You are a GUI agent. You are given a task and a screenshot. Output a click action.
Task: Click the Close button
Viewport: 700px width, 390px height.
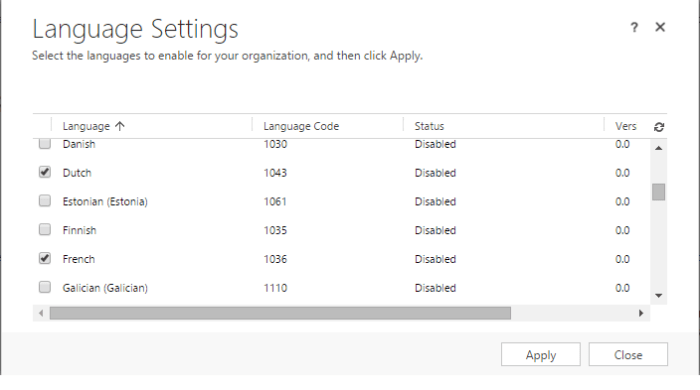[x=628, y=354]
